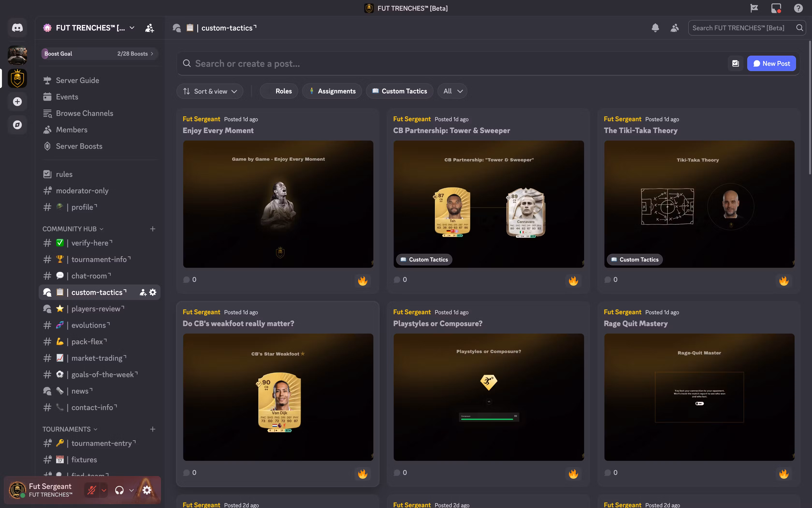The height and width of the screenshot is (508, 812).
Task: Add channel to TOURNAMENTS category
Action: pos(153,429)
